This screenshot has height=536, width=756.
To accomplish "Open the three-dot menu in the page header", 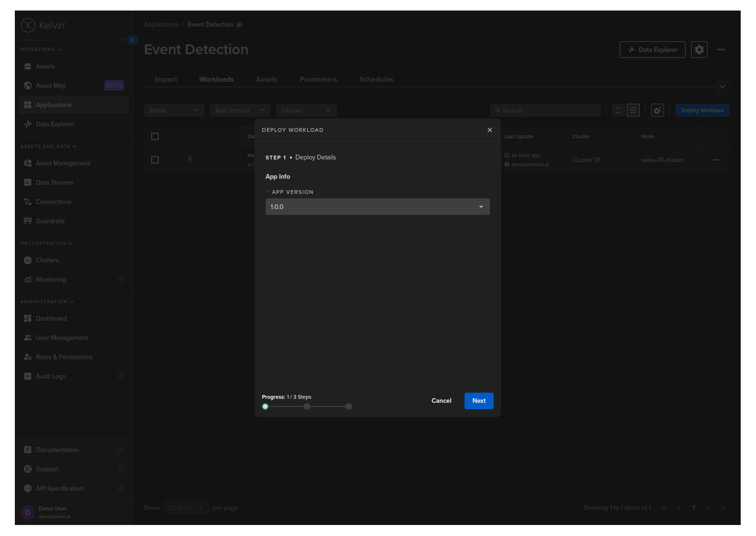I will pyautogui.click(x=721, y=50).
